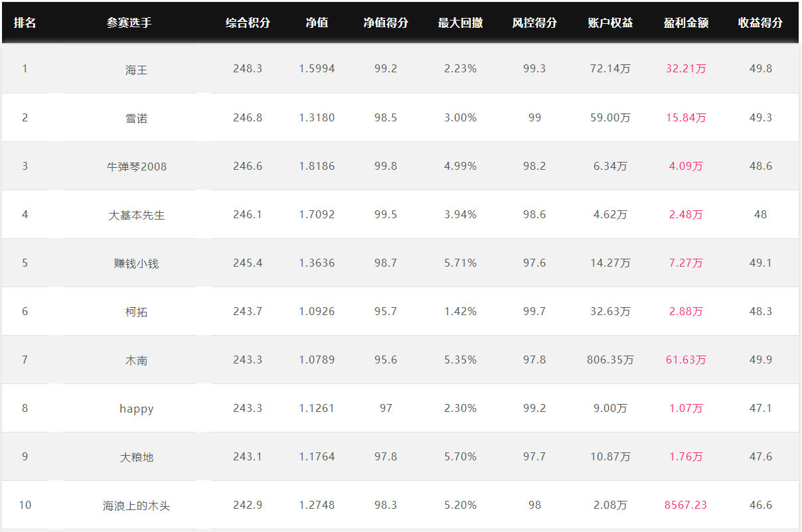The image size is (802, 532).
Task: Select contestant 赚钱小钱
Action: tap(136, 263)
